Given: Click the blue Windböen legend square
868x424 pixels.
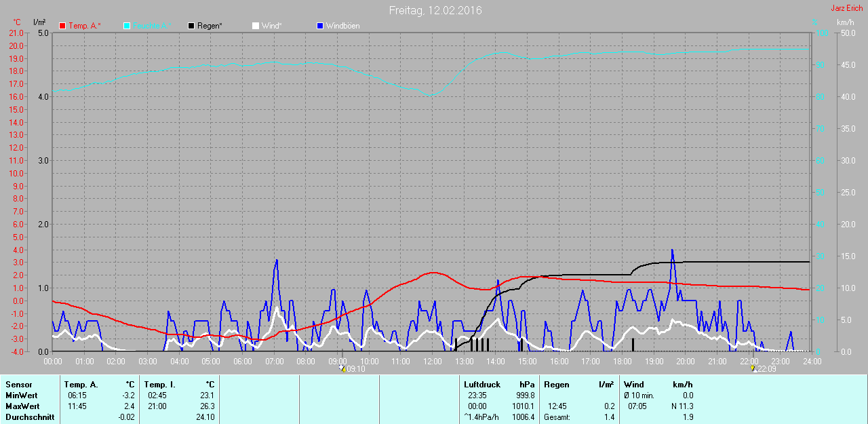Looking at the screenshot, I should (x=320, y=26).
